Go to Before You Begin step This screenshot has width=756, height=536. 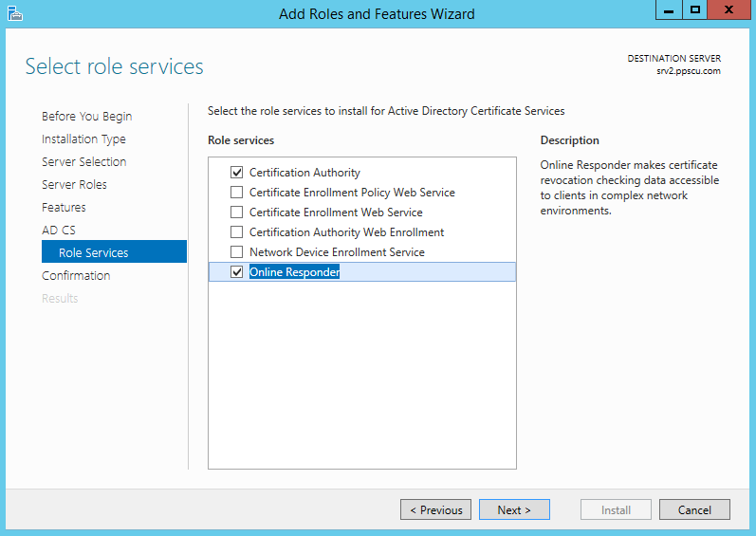point(86,116)
